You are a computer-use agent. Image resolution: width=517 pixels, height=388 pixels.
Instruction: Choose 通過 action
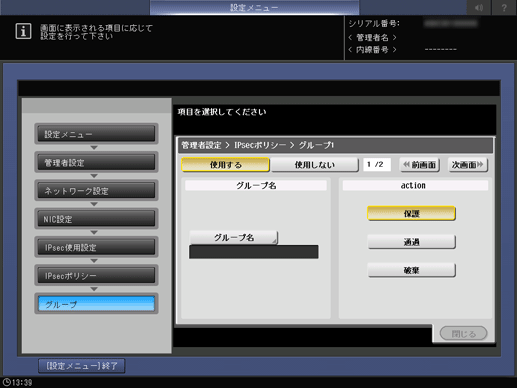click(x=411, y=242)
